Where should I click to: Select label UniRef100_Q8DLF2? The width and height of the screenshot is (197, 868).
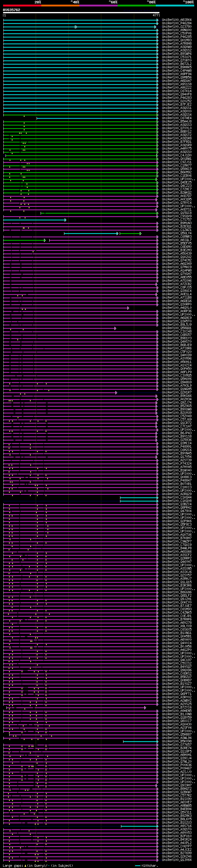pyautogui.click(x=177, y=596)
